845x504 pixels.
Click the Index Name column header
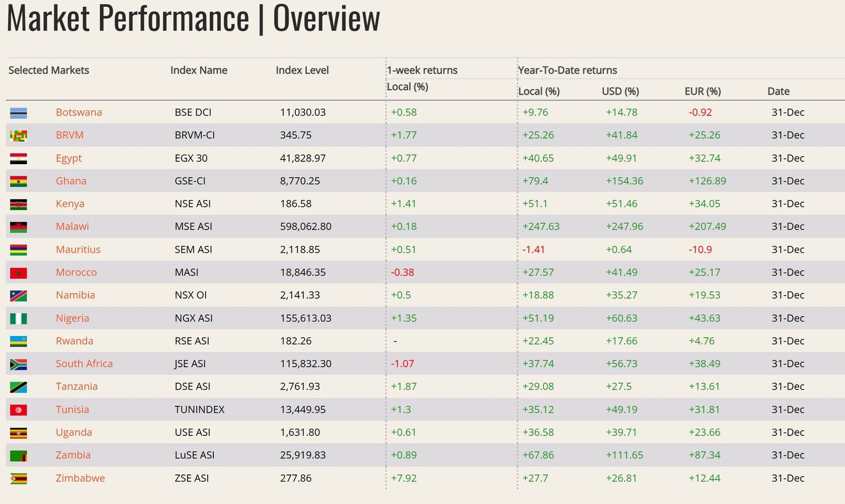(x=199, y=70)
